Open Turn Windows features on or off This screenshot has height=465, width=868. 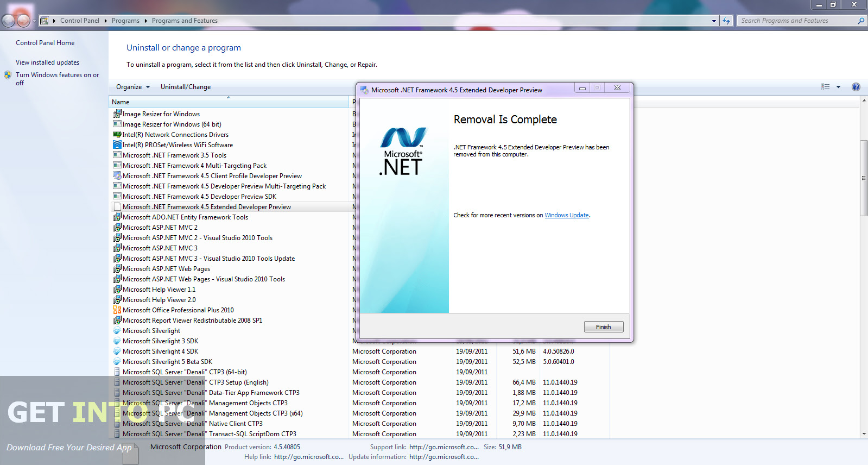click(x=57, y=79)
